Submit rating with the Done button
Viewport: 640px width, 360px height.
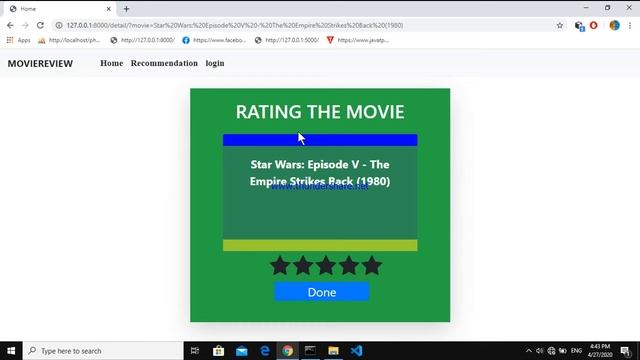tap(322, 292)
